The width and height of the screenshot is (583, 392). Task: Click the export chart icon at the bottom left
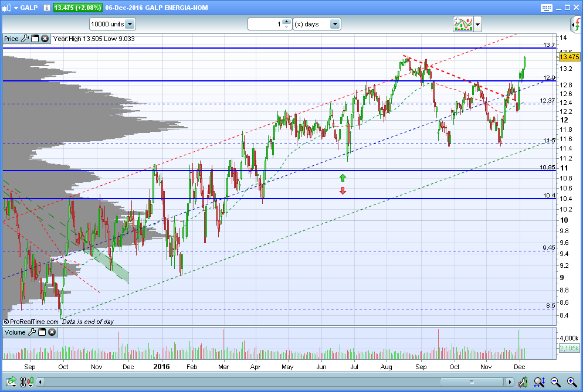[x=11, y=381]
